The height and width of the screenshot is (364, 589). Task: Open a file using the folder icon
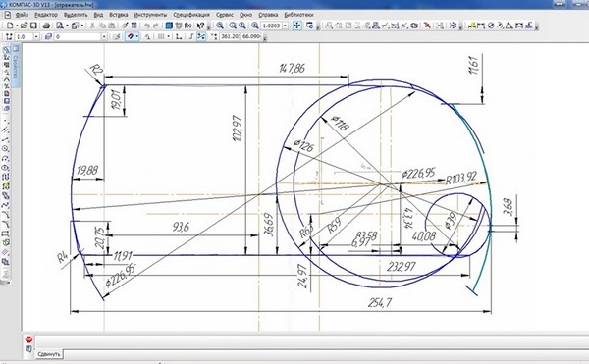24,26
